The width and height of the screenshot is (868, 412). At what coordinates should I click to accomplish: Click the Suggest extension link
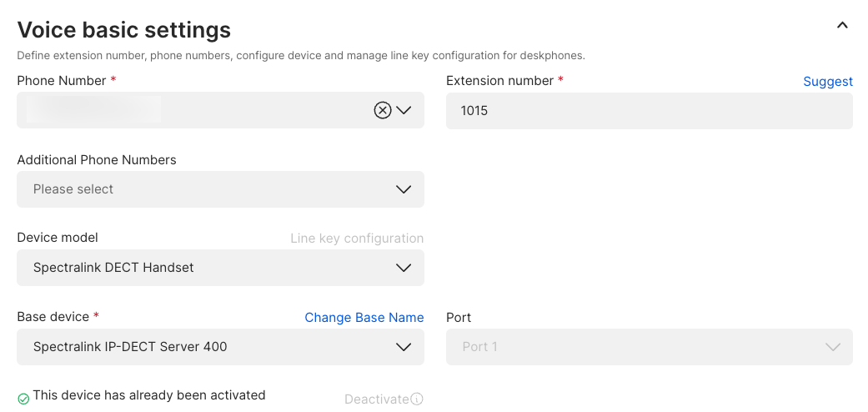pyautogui.click(x=827, y=82)
